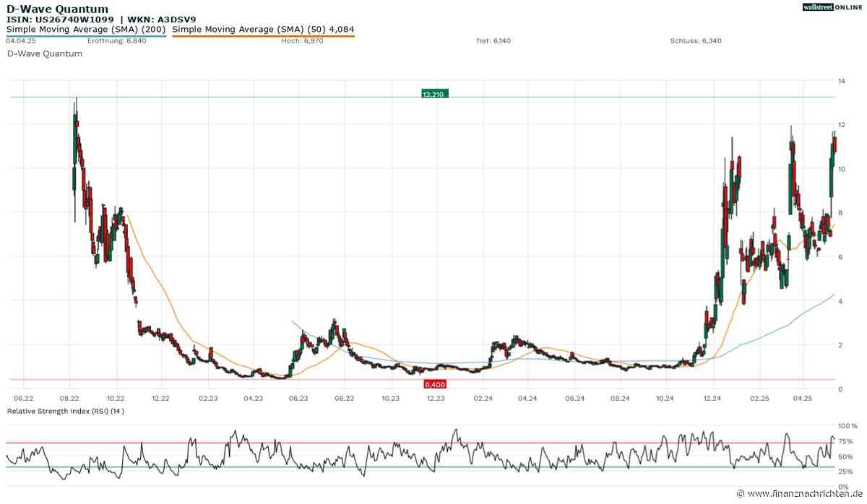The width and height of the screenshot is (867, 504).
Task: Click the 06.22 date axis label
Action: coord(23,397)
